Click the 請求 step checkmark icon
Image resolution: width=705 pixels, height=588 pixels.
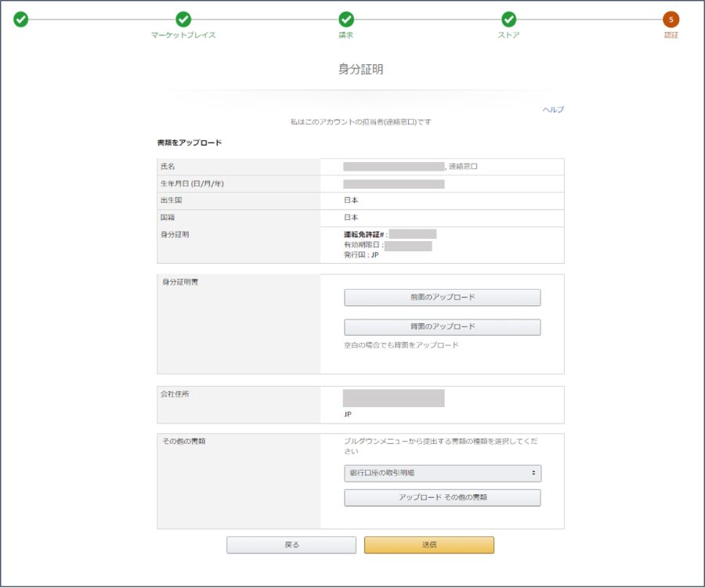345,20
